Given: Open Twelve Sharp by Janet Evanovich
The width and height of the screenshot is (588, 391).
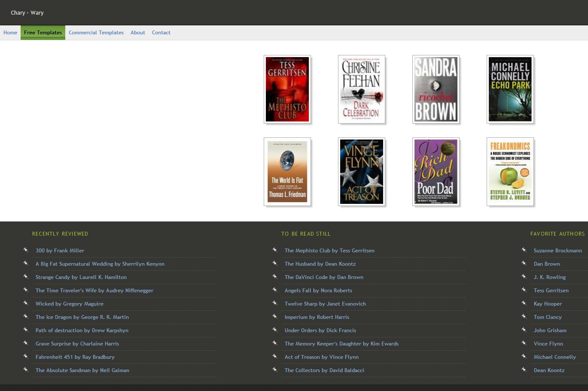Looking at the screenshot, I should coord(325,304).
